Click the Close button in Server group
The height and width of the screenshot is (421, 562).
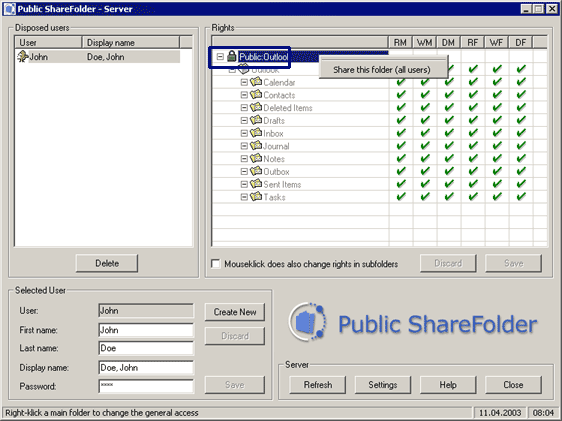coord(513,385)
